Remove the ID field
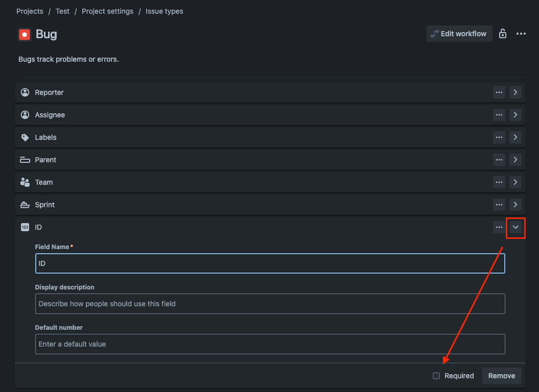The image size is (539, 392). pyautogui.click(x=501, y=375)
